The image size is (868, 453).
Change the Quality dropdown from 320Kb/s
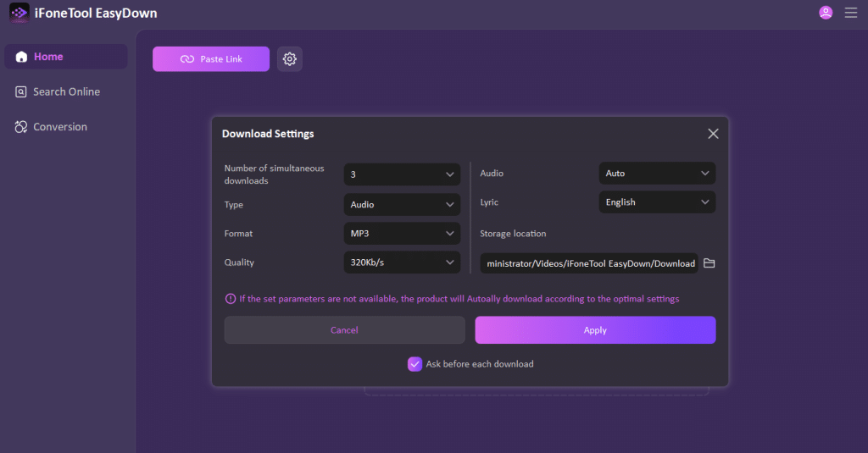[402, 262]
